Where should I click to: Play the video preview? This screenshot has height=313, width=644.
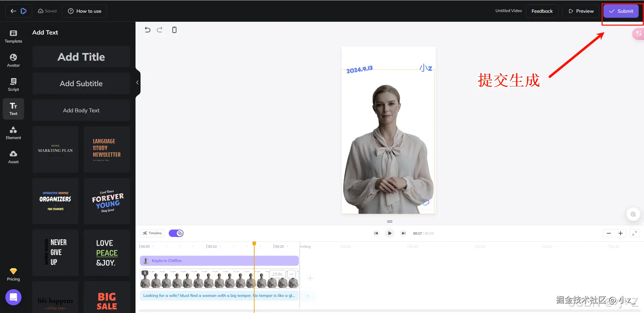tap(390, 233)
